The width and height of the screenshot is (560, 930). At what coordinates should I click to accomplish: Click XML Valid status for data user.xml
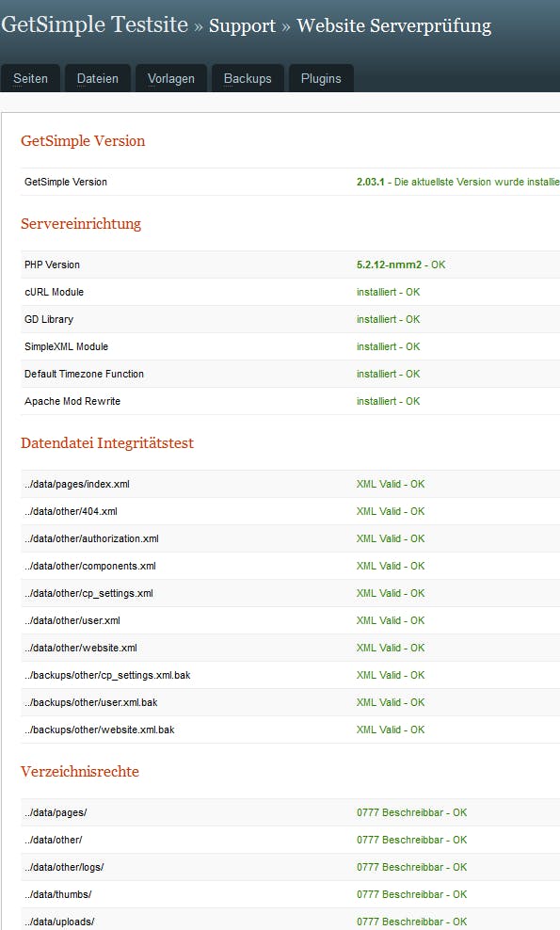tap(391, 621)
